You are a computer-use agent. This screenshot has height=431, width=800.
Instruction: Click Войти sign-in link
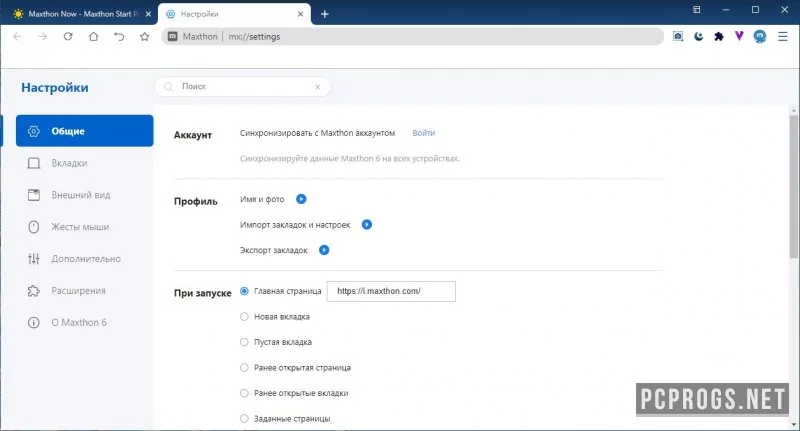tap(423, 133)
